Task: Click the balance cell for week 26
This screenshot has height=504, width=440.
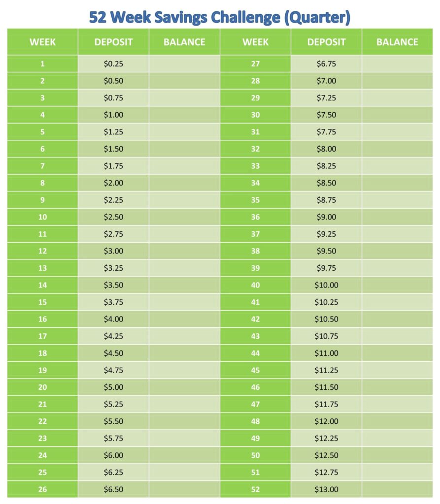Action: click(184, 489)
